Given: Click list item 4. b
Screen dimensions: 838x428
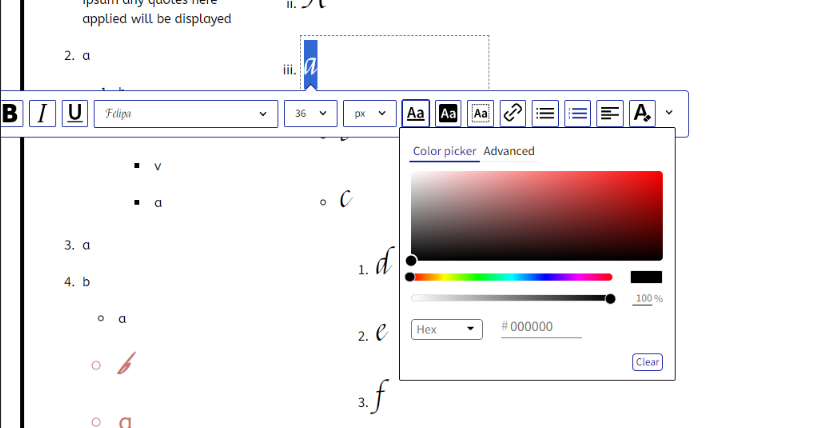Looking at the screenshot, I should [77, 282].
